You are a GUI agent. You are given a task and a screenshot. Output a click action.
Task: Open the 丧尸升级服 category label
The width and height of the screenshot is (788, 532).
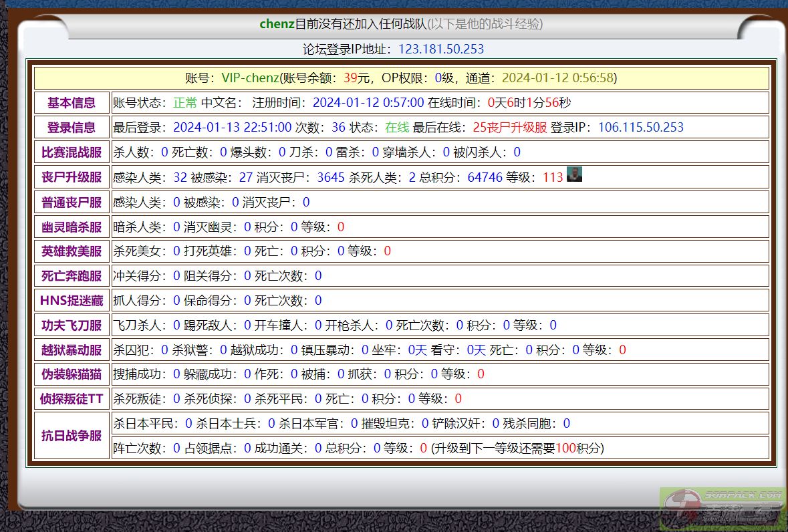[72, 177]
